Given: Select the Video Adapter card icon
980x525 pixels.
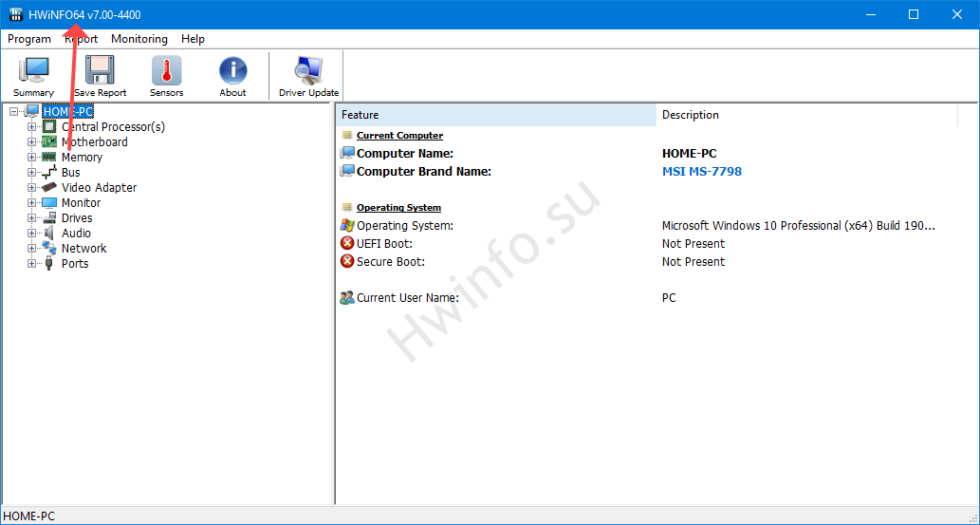Looking at the screenshot, I should [49, 188].
